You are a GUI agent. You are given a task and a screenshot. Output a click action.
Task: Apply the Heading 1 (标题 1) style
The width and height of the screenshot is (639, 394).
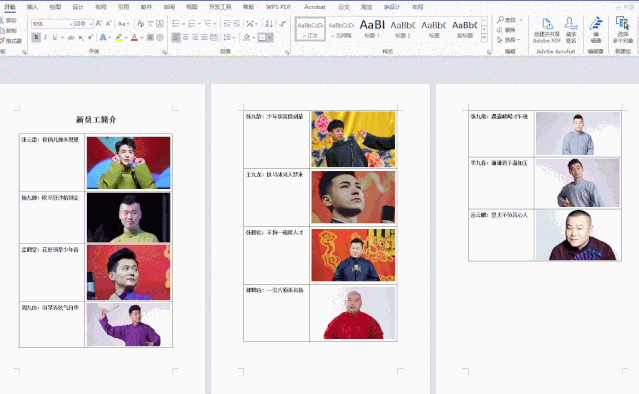pyautogui.click(x=372, y=29)
